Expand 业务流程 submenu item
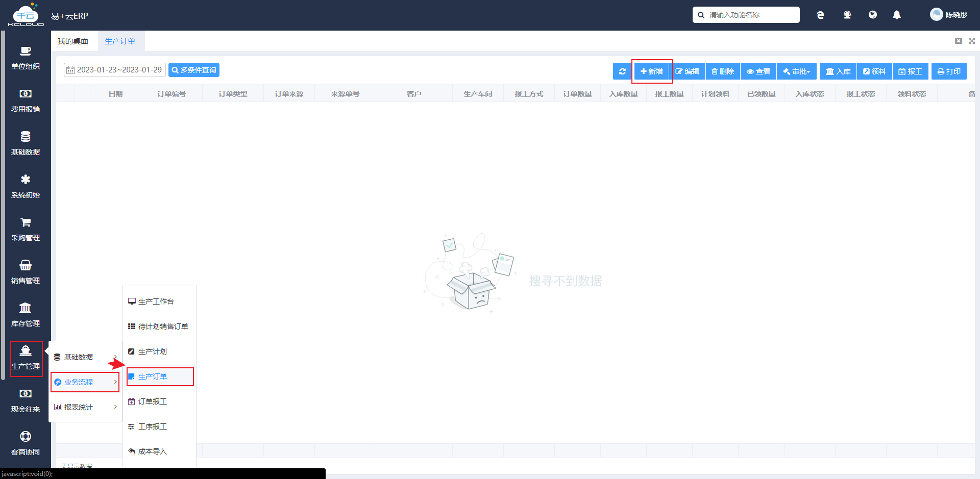Viewport: 980px width, 479px height. 85,382
